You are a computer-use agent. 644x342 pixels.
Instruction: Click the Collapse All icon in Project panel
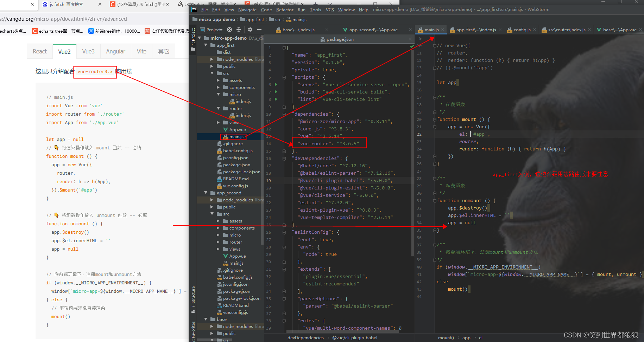[x=239, y=30]
